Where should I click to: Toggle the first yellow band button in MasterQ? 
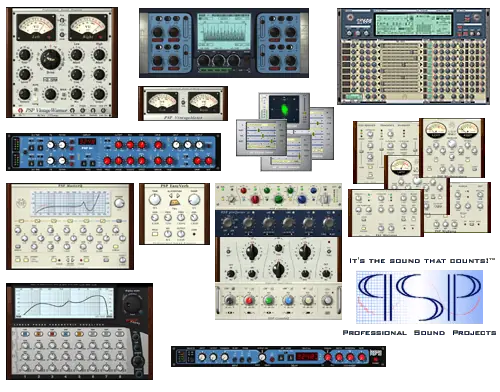tap(21, 221)
